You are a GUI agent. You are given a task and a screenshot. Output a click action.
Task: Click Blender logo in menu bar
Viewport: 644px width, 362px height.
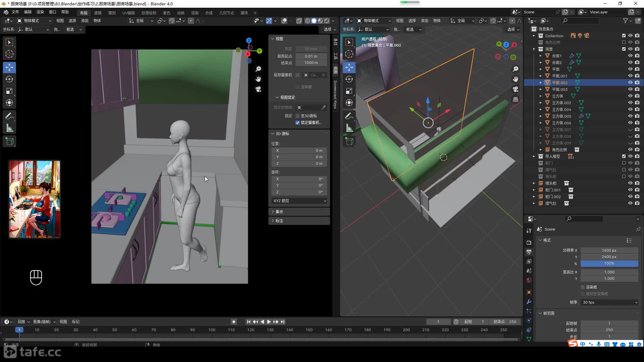pyautogui.click(x=6, y=12)
